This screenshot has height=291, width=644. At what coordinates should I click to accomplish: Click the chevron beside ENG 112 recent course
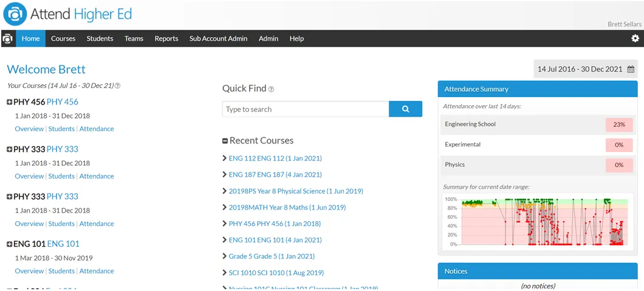[224, 158]
